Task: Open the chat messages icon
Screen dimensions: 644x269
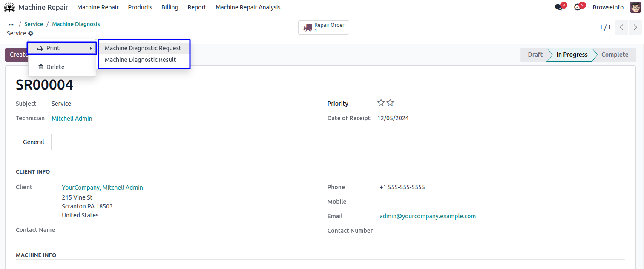Action: click(x=558, y=7)
